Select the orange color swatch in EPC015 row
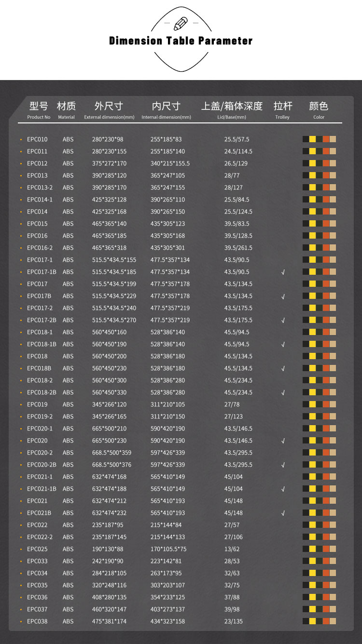The width and height of the screenshot is (362, 644). click(x=326, y=224)
